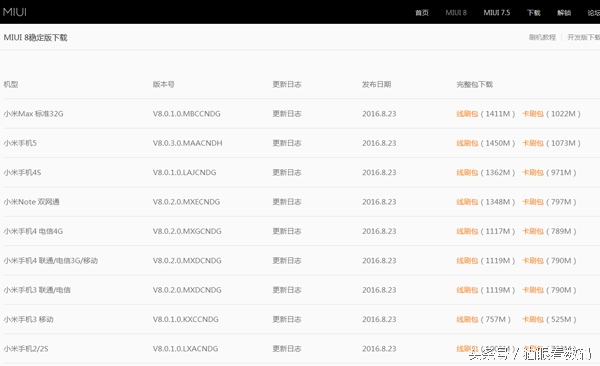
Task: Click the 机型 column header
Action: point(11,84)
